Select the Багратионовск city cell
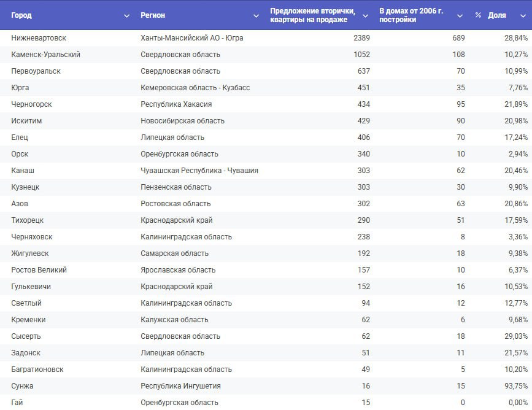 (37, 369)
